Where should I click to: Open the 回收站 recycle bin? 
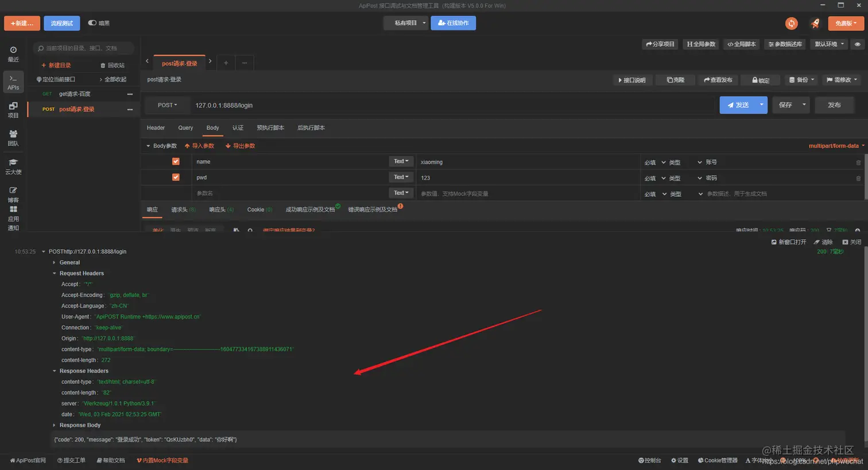[113, 65]
